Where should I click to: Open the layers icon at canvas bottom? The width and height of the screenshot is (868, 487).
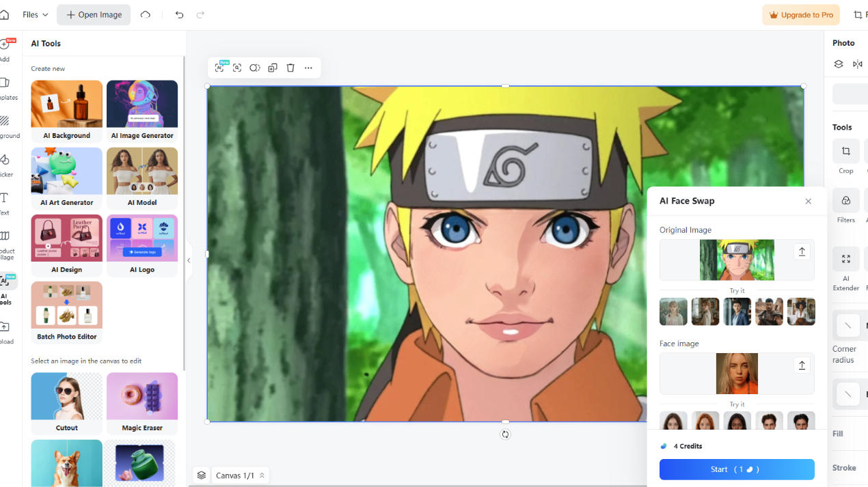[x=201, y=475]
